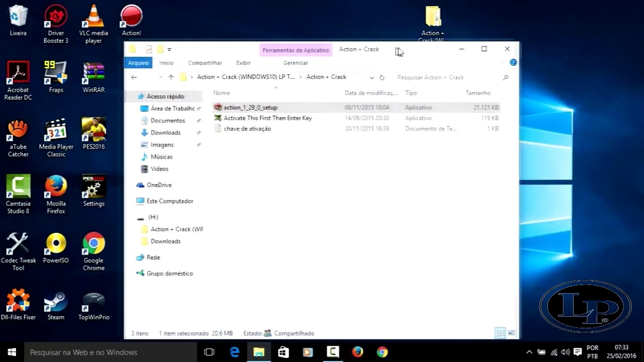Screen dimensions: 644x362
Task: Open the Início ribbon tab
Action: pyautogui.click(x=167, y=63)
